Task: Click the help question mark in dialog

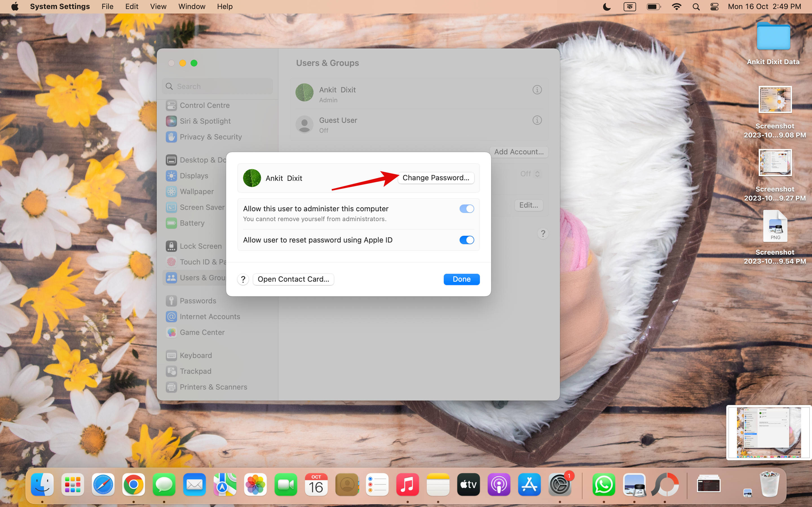Action: (x=243, y=279)
